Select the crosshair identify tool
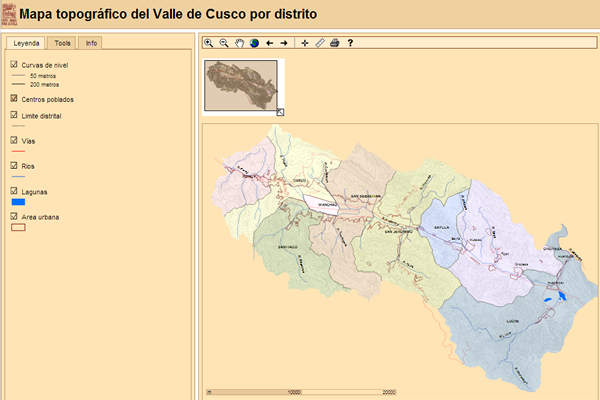Image resolution: width=600 pixels, height=400 pixels. tap(305, 43)
